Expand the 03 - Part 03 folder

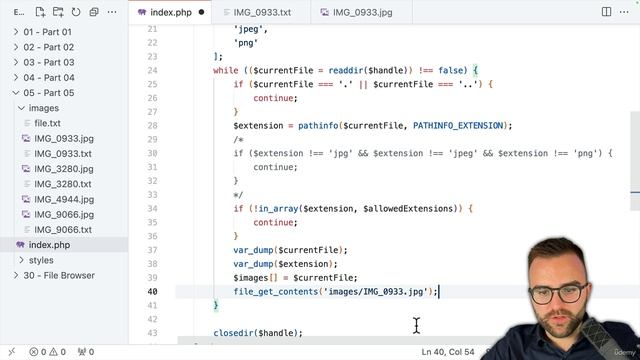tap(16, 62)
